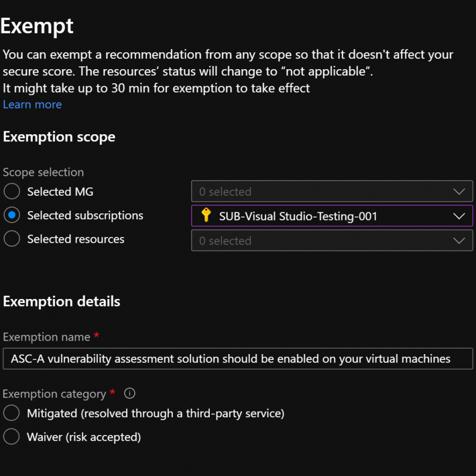Click the Selected subscriptions label text
This screenshot has width=476, height=476.
86,216
